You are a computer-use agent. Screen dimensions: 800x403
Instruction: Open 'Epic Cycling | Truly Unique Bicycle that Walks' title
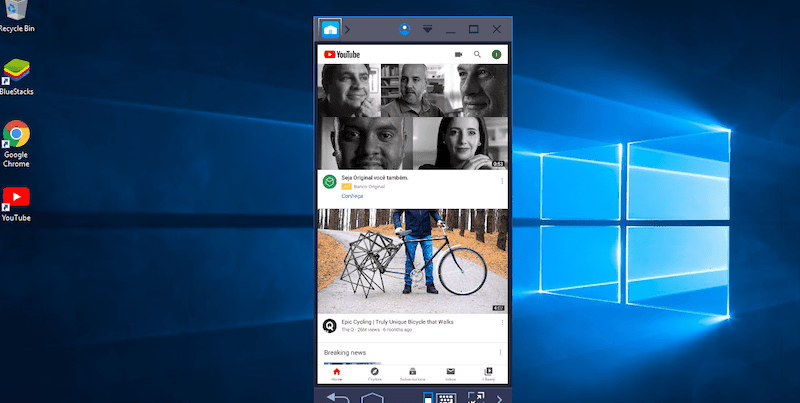point(397,322)
